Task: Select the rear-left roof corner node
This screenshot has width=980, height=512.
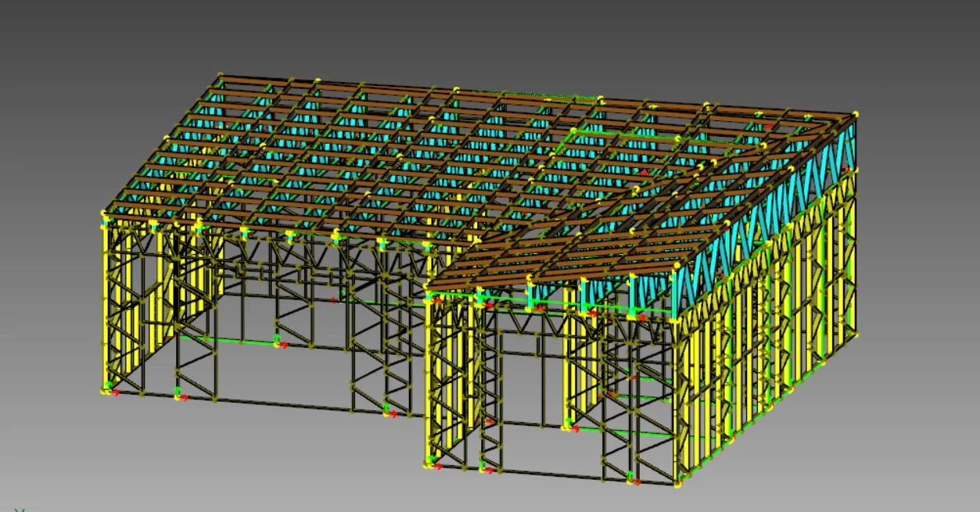Action: click(220, 76)
